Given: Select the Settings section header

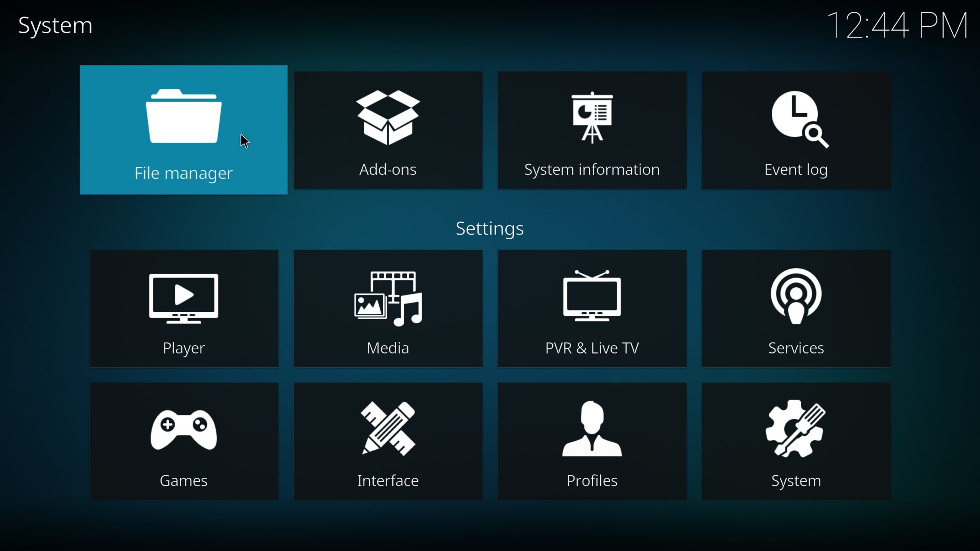Looking at the screenshot, I should [x=489, y=228].
